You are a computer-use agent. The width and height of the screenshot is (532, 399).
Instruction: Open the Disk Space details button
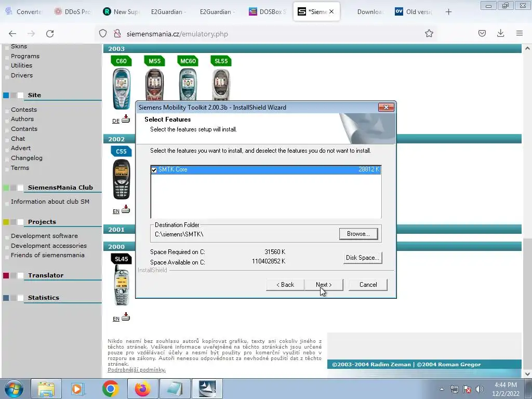(362, 258)
